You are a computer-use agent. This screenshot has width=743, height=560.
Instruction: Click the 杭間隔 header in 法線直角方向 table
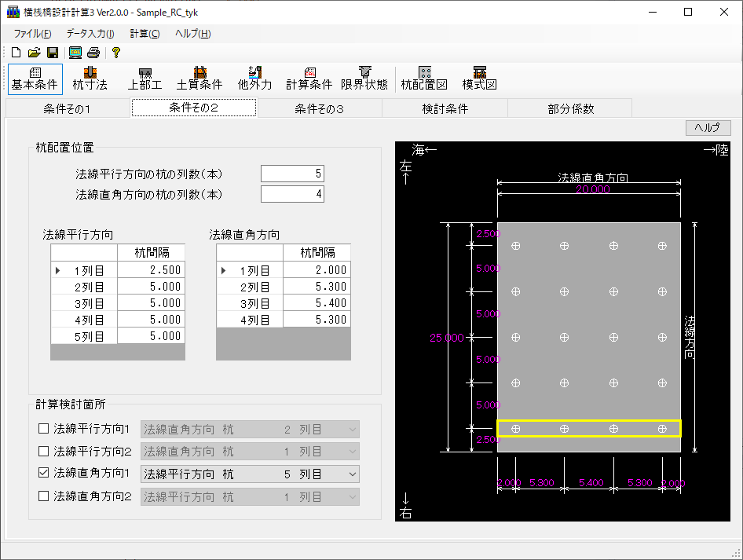[x=317, y=253]
